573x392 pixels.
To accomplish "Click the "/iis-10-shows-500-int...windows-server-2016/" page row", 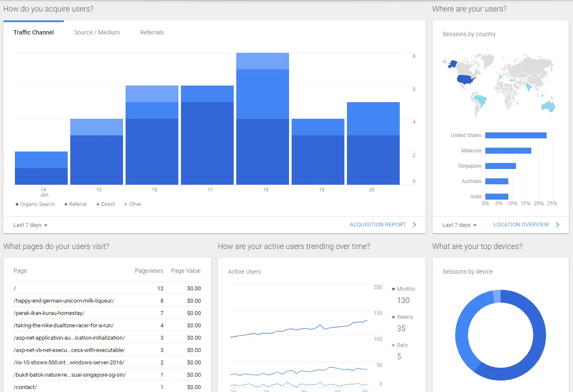I will click(107, 363).
